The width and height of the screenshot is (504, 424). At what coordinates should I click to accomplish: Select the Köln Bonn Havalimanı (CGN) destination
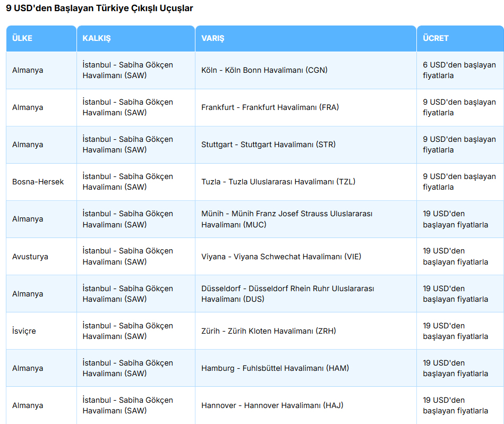point(264,70)
